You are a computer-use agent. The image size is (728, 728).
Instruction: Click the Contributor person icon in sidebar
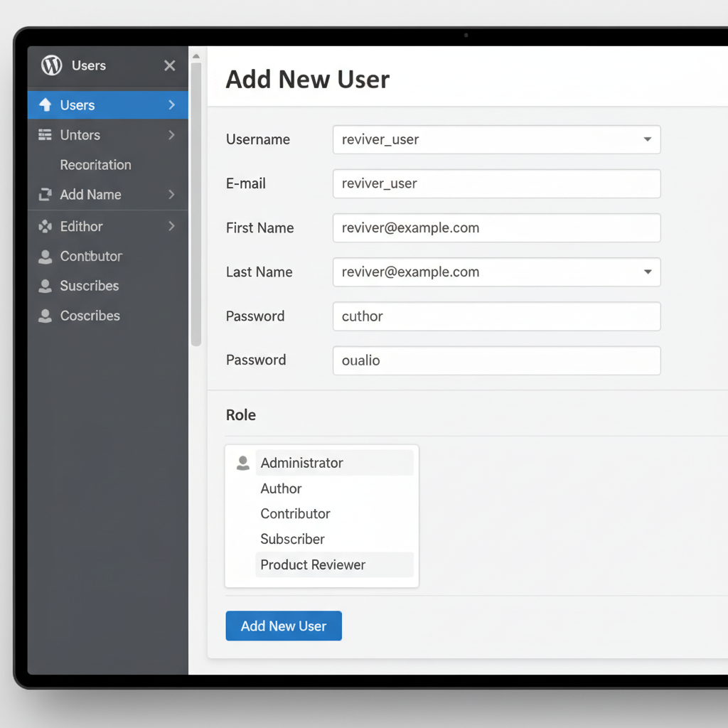point(45,256)
